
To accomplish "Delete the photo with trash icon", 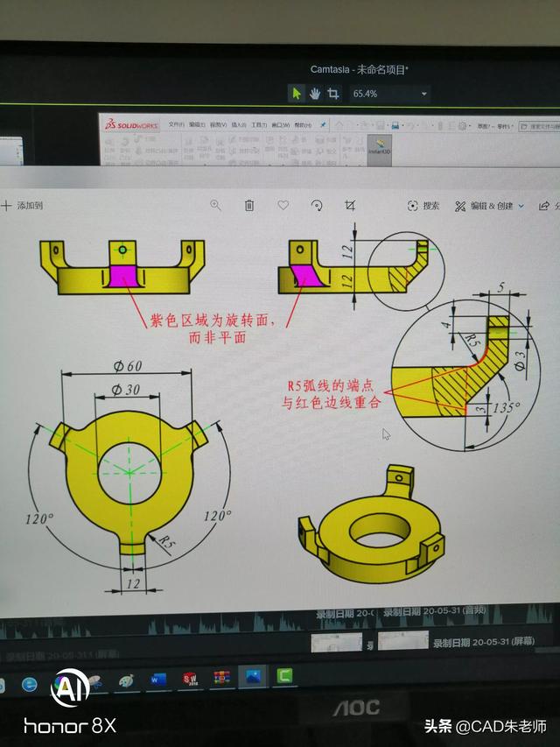I will (x=249, y=205).
